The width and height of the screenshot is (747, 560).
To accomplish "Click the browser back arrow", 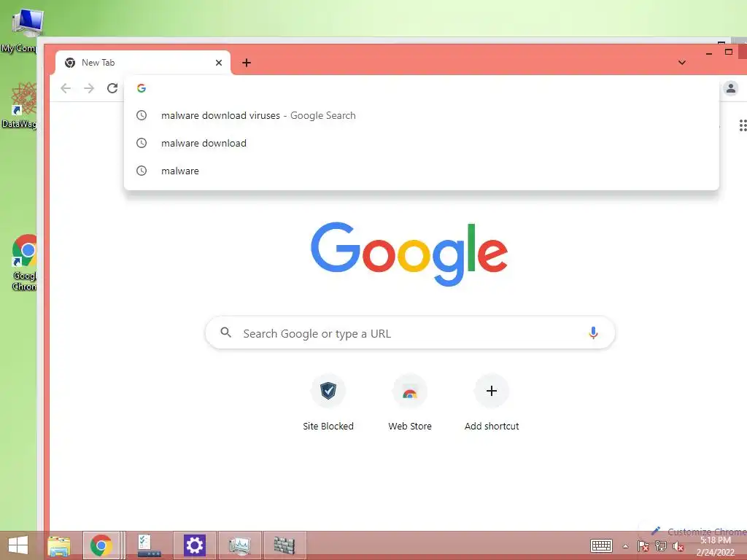I will (66, 88).
